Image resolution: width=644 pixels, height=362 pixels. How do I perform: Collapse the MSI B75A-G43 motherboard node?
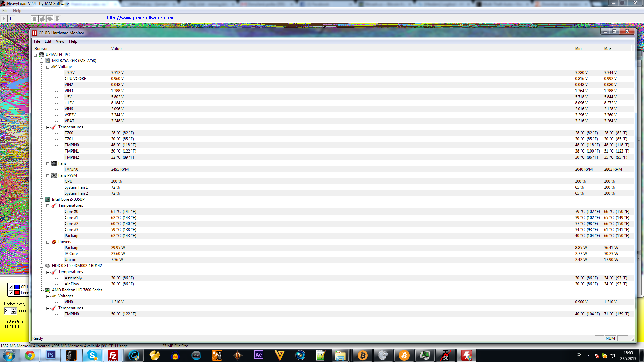click(41, 61)
